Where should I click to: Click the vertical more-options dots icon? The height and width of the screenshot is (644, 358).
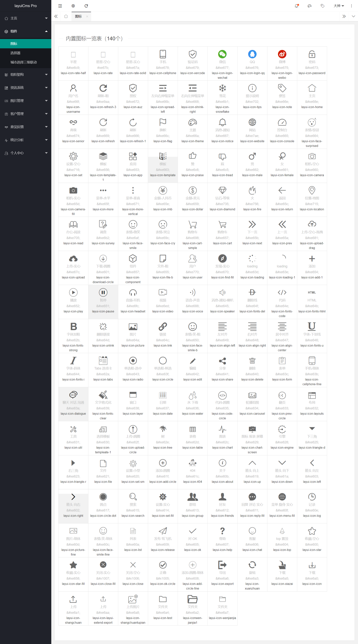pyautogui.click(x=351, y=6)
